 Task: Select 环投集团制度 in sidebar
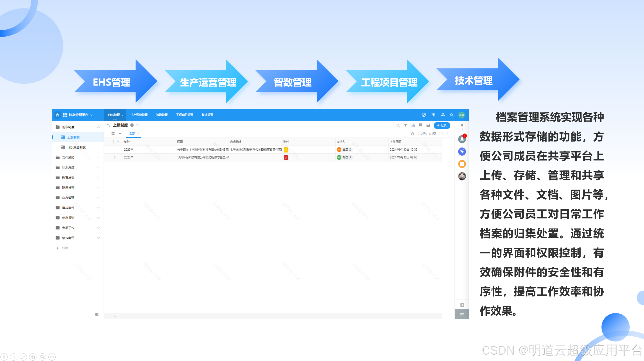tap(76, 147)
